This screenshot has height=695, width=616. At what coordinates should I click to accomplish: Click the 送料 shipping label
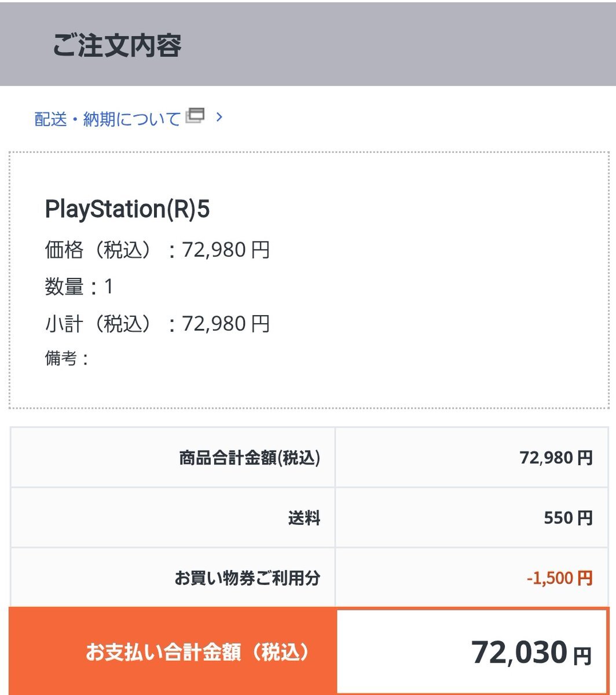pyautogui.click(x=304, y=518)
